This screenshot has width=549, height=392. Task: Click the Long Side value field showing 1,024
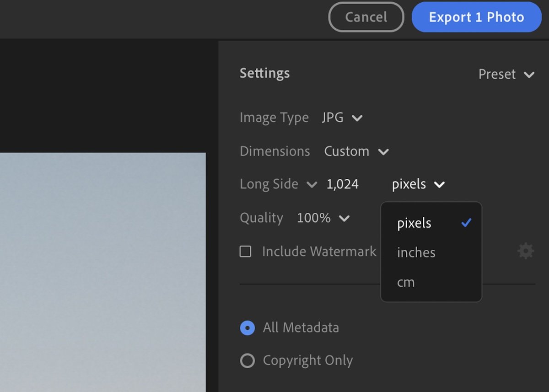342,184
